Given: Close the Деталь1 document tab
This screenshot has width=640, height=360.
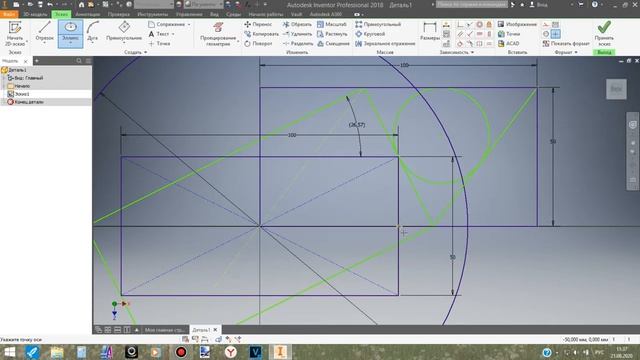Looking at the screenshot, I should coord(216,329).
